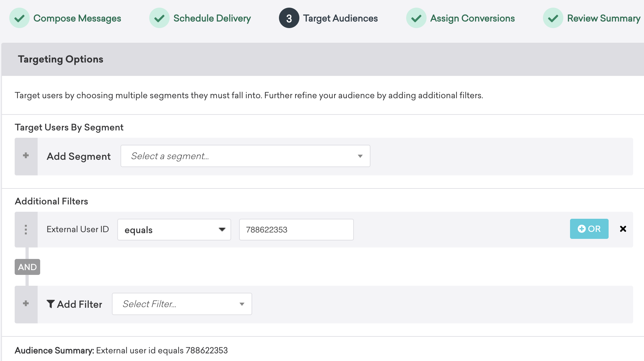The height and width of the screenshot is (361, 644).
Task: Jump to the Review Summary step
Action: point(603,18)
